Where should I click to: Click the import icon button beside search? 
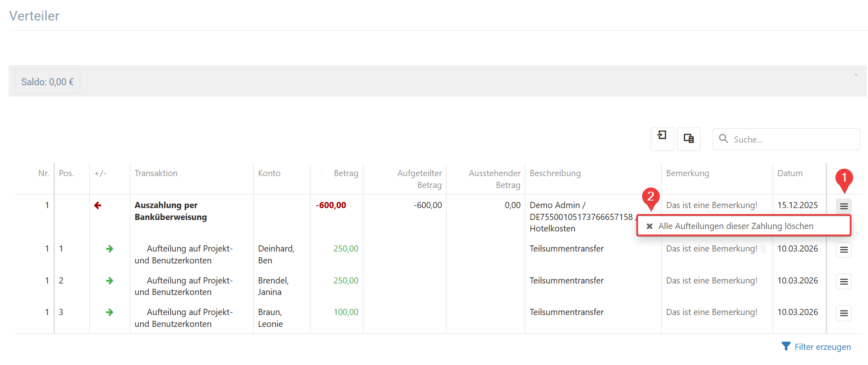tap(662, 139)
